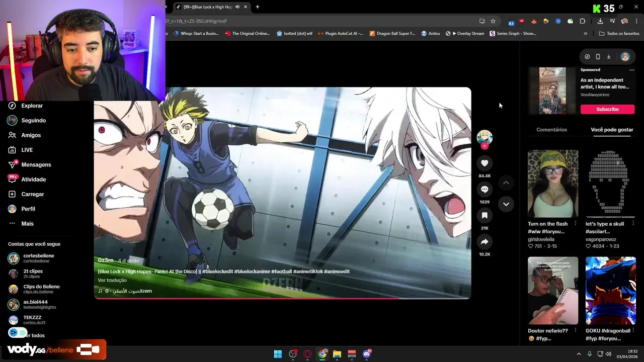644x362 pixels.
Task: Open the Extensions puzzle icon
Action: [x=583, y=21]
